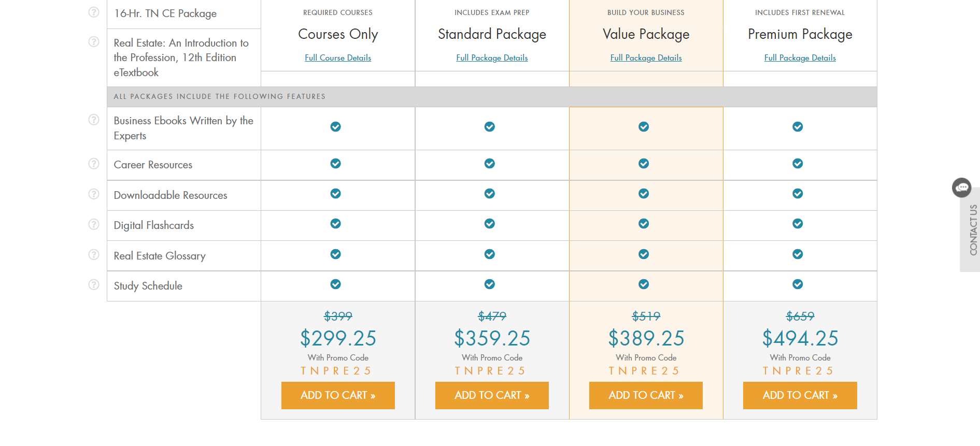
Task: Click the struck-through $659 original price
Action: click(x=800, y=316)
